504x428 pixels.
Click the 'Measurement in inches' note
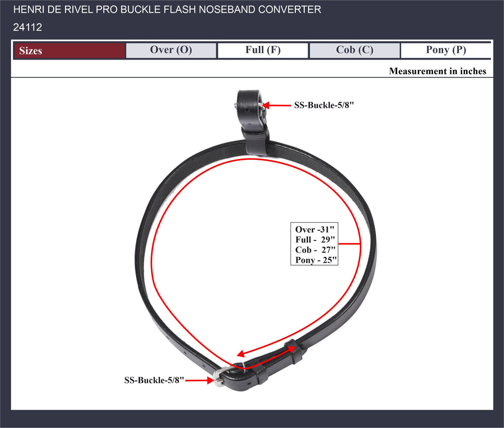[438, 71]
